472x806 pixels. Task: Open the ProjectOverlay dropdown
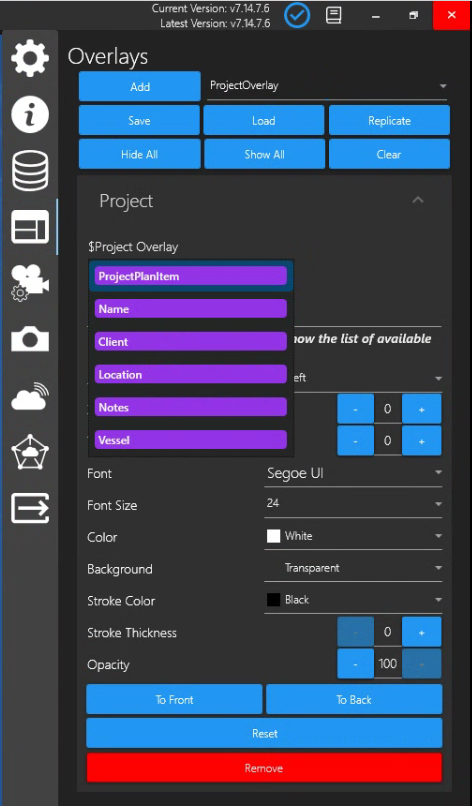pyautogui.click(x=328, y=86)
